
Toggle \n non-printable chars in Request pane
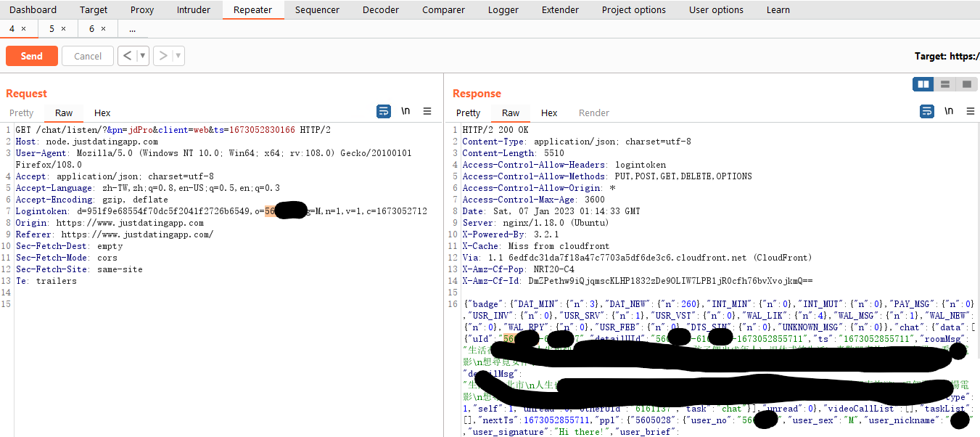[x=405, y=111]
